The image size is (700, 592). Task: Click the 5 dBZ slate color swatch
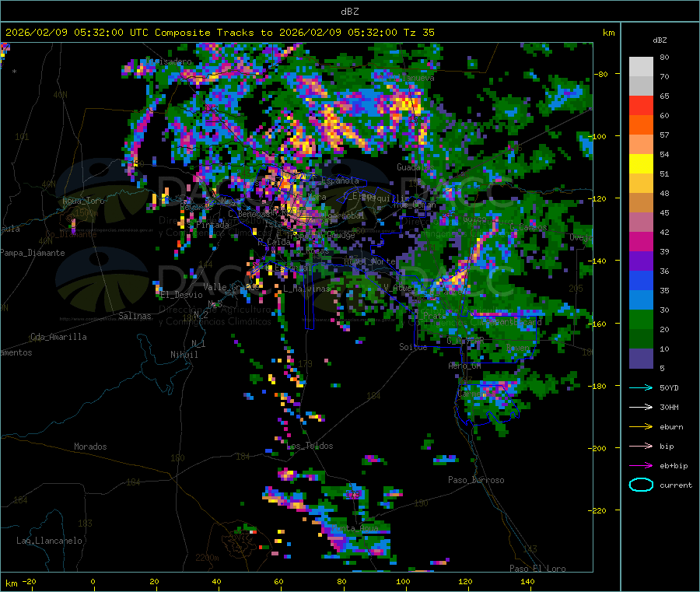(x=641, y=359)
